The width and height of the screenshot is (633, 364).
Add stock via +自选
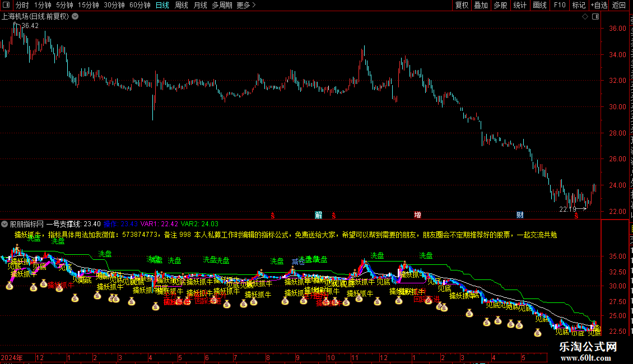[599, 5]
